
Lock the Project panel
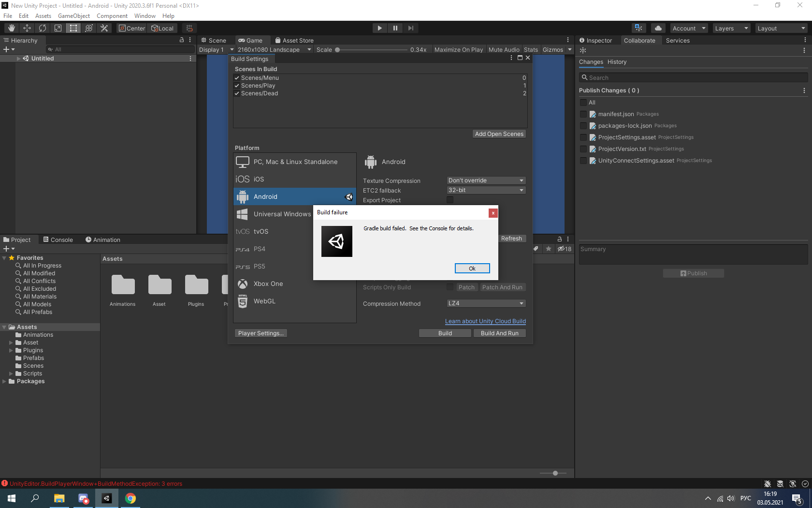coord(560,239)
